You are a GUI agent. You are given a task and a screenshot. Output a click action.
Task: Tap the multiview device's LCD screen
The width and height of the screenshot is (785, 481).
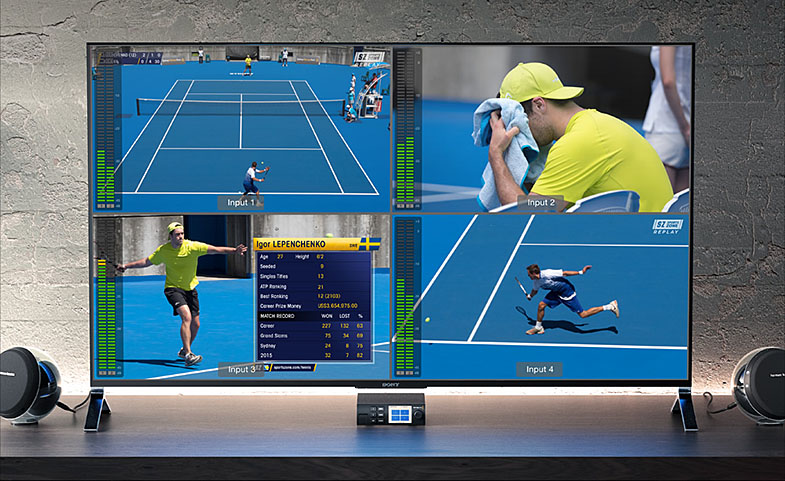click(x=400, y=414)
